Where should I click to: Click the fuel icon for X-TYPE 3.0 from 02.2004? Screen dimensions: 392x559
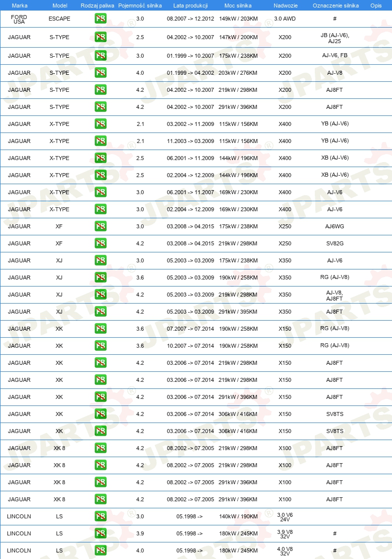coord(101,209)
